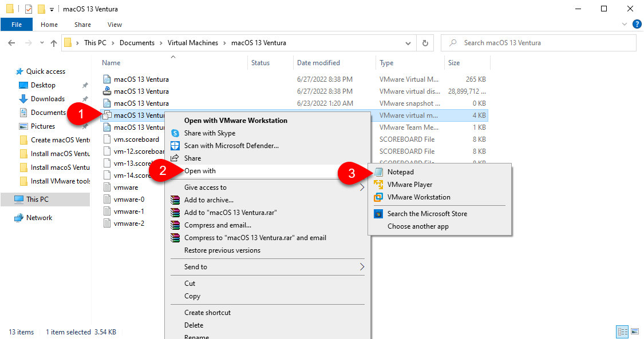The image size is (644, 339).
Task: Open recent locations dropdown arrow
Action: pos(42,43)
